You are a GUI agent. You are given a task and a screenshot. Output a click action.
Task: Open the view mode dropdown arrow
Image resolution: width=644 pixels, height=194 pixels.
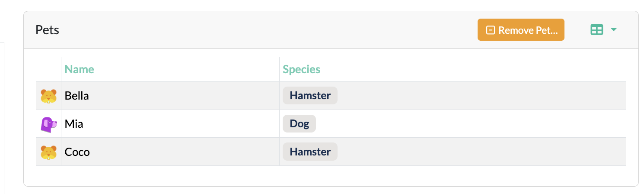(x=613, y=29)
